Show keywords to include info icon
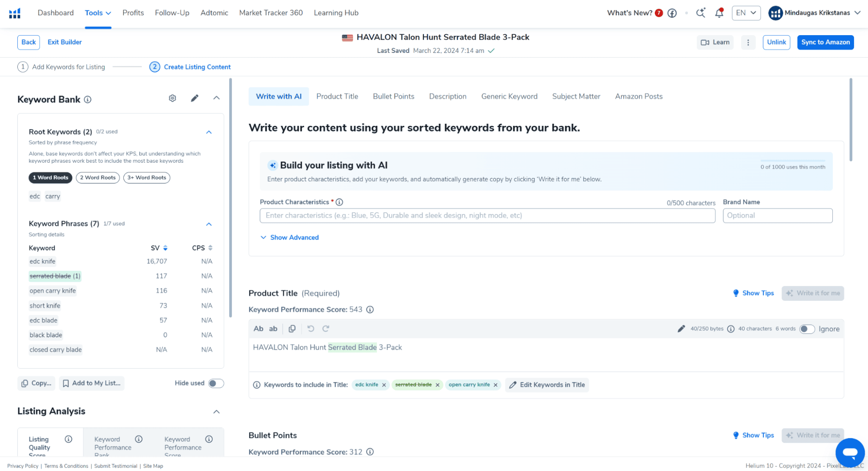The height and width of the screenshot is (471, 868). click(x=257, y=385)
